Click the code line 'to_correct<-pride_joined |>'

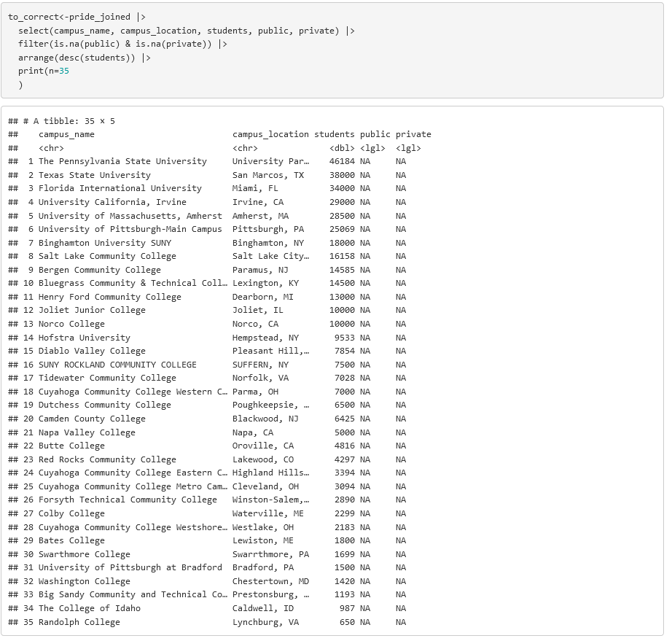pyautogui.click(x=77, y=18)
